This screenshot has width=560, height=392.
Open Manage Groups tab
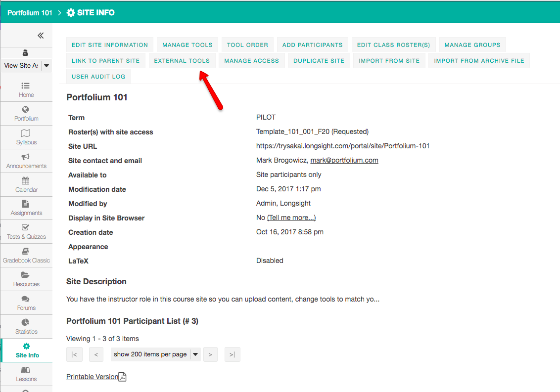(x=472, y=45)
